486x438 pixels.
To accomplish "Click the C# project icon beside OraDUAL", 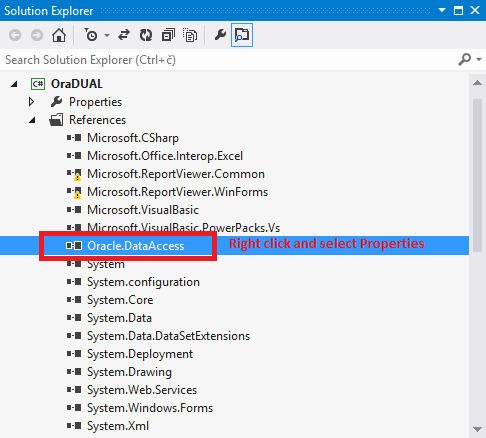I will pos(38,84).
